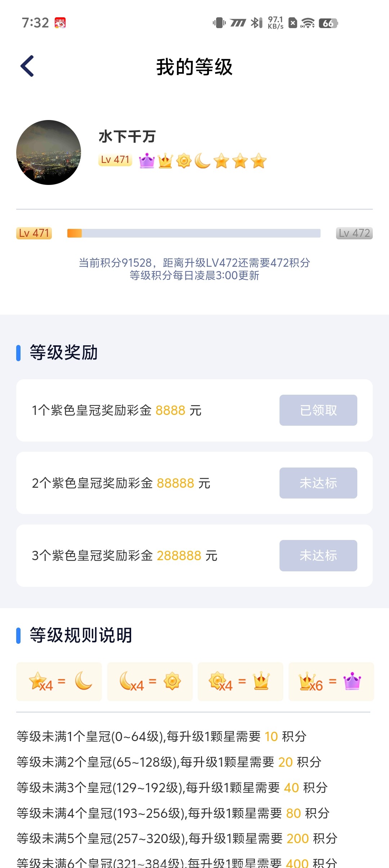Tap the level progress bar

pyautogui.click(x=194, y=233)
